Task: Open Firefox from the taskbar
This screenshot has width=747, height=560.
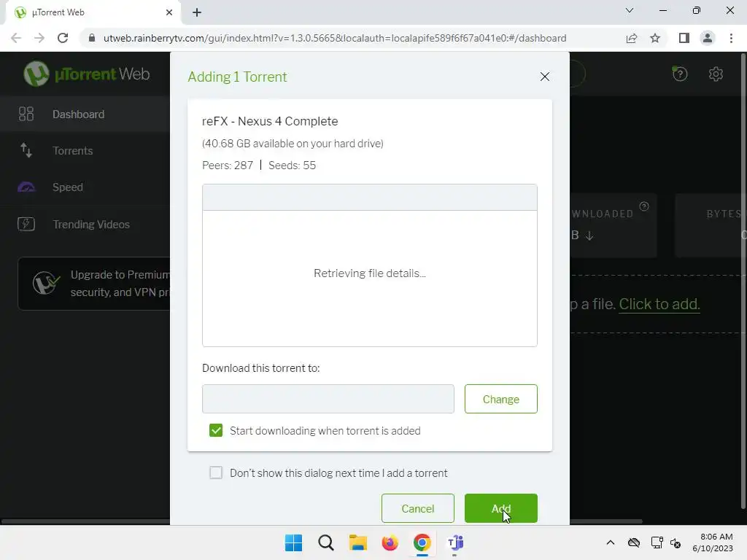Action: (x=390, y=542)
